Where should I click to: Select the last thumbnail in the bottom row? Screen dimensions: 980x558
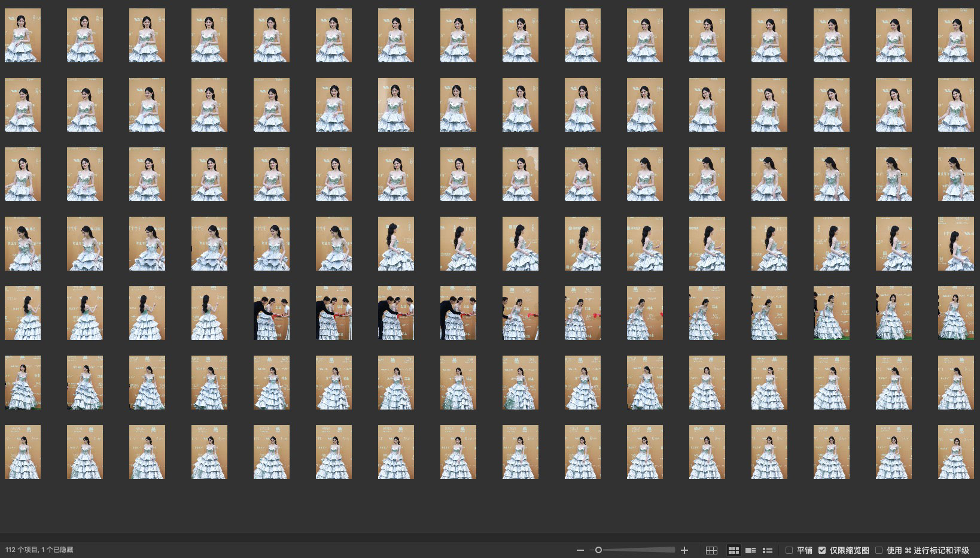(955, 452)
